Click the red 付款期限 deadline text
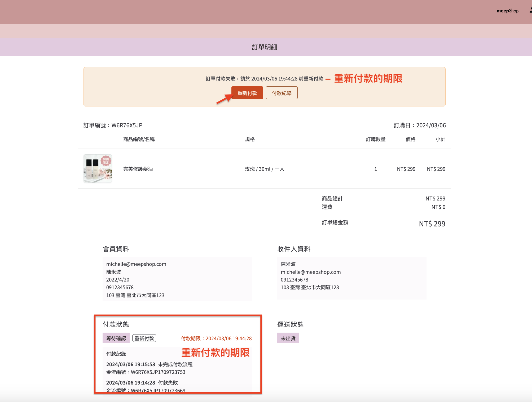This screenshot has height=402, width=532. [x=216, y=338]
